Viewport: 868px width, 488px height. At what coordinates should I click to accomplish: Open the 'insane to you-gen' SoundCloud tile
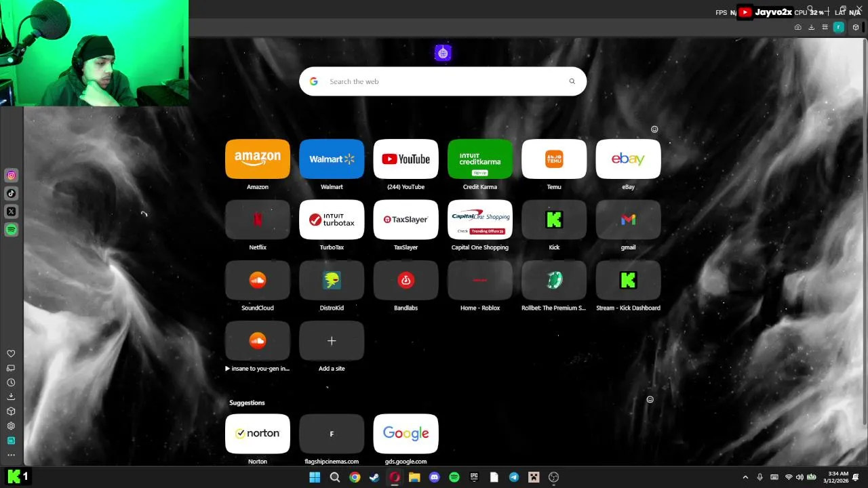coord(258,341)
